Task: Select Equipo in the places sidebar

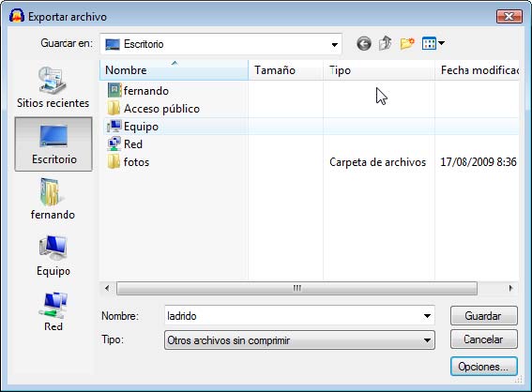Action: (x=53, y=255)
